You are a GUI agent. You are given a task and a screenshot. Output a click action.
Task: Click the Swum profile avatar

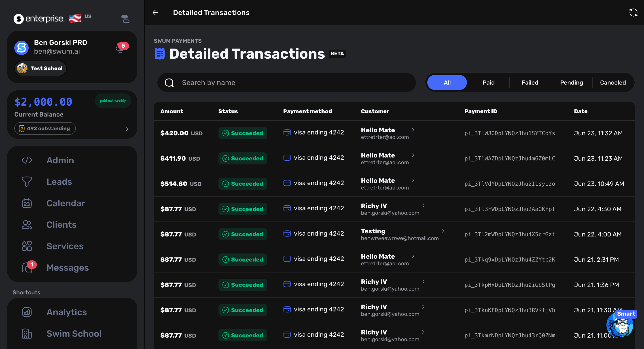click(x=21, y=47)
